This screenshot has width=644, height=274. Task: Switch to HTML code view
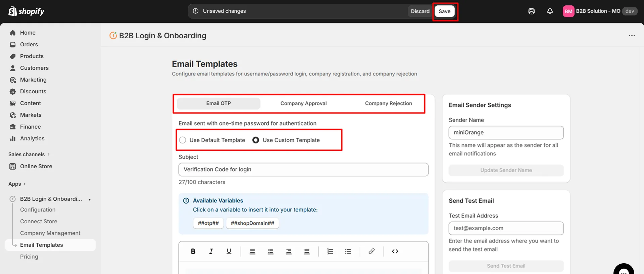pyautogui.click(x=395, y=251)
